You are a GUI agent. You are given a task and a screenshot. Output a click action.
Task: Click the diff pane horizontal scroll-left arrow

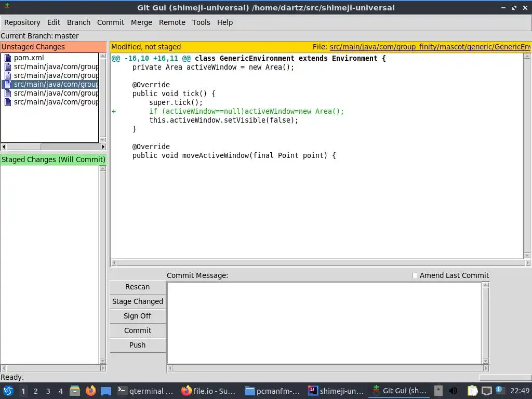(x=114, y=262)
